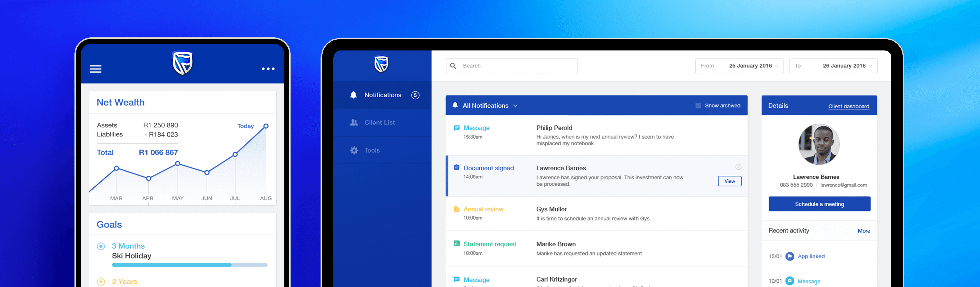
Task: Open Philip Perold's message notification
Action: pos(596,135)
